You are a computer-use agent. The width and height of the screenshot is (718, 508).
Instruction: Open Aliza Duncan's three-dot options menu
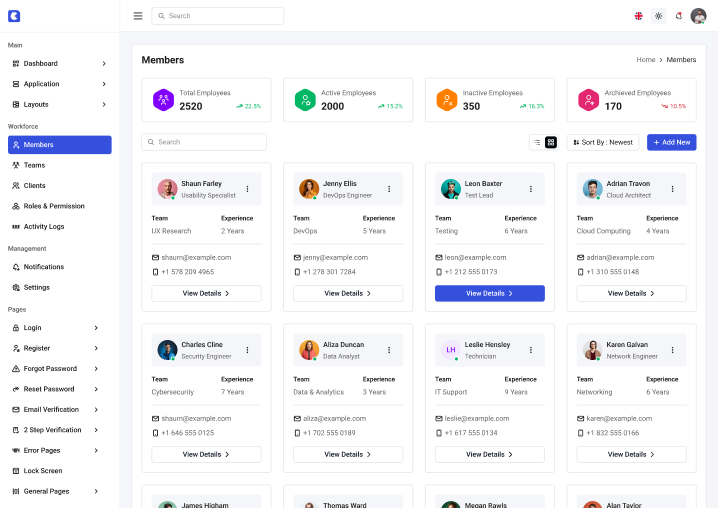click(x=389, y=350)
